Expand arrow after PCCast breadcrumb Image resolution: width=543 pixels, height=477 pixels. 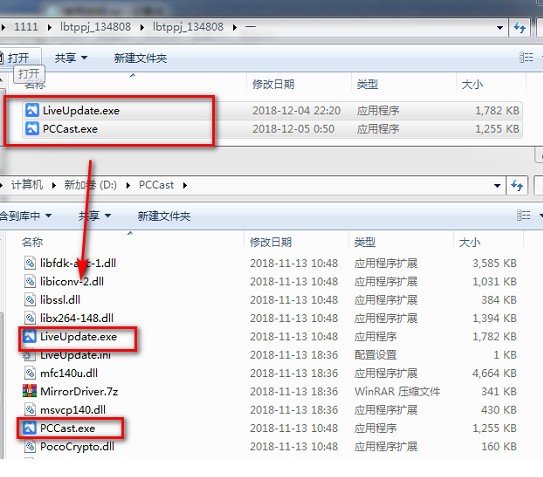185,185
